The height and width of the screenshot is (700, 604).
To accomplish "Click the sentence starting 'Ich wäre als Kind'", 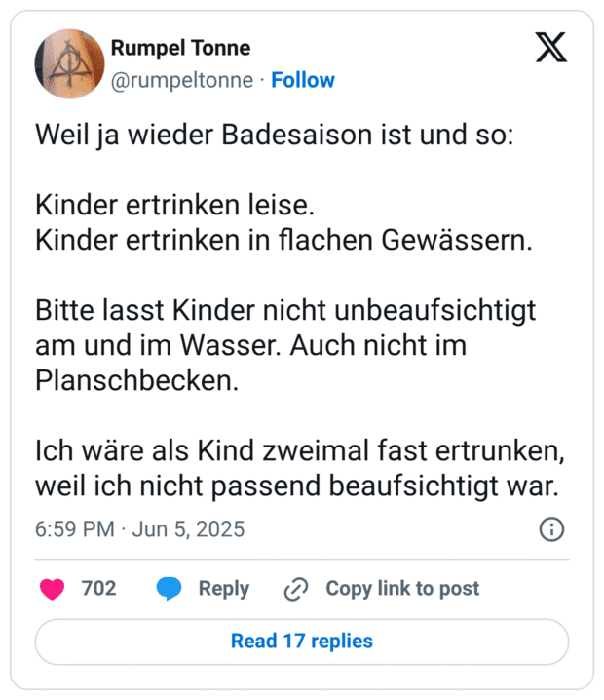I will click(300, 468).
